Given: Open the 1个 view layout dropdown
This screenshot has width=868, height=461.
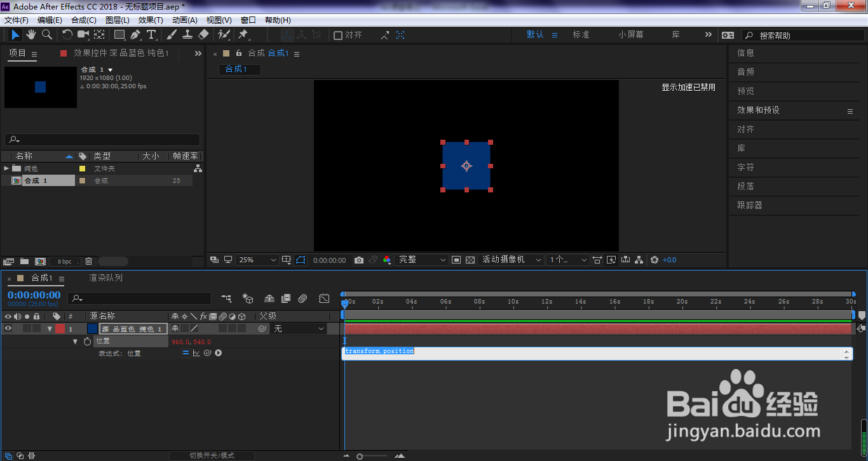Looking at the screenshot, I should pos(568,260).
